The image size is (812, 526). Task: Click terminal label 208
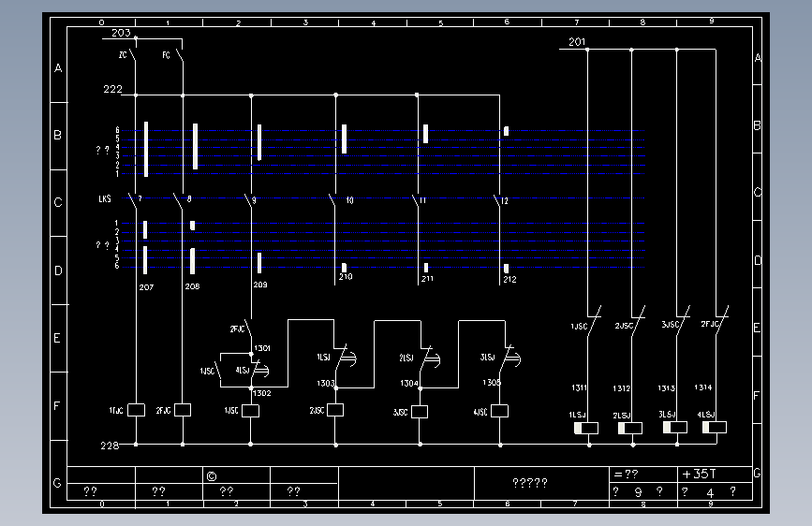tap(193, 286)
